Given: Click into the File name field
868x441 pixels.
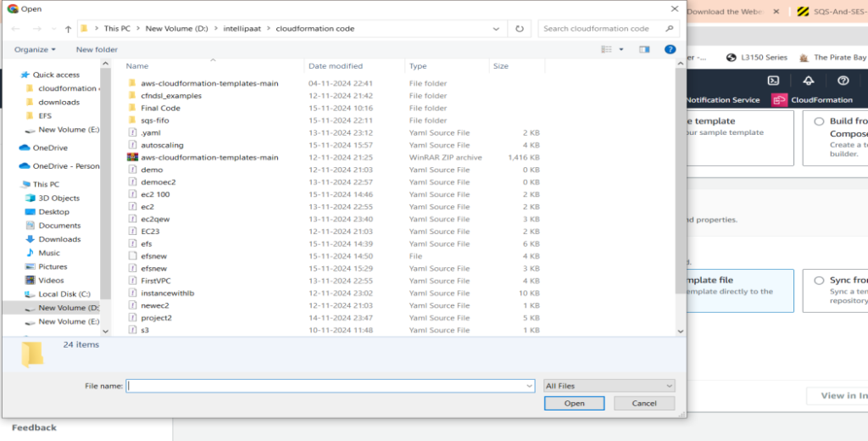Looking at the screenshot, I should pos(329,386).
